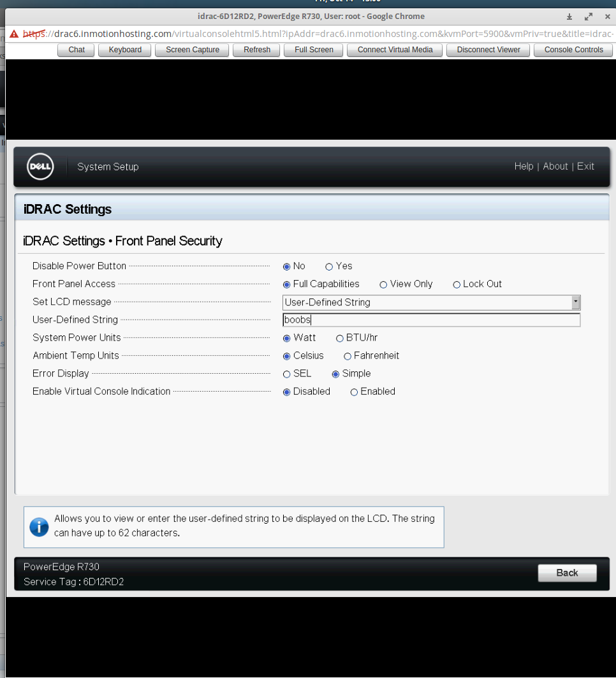Select Lock Out front panel access
Viewport: 616px width, 678px height.
(457, 284)
